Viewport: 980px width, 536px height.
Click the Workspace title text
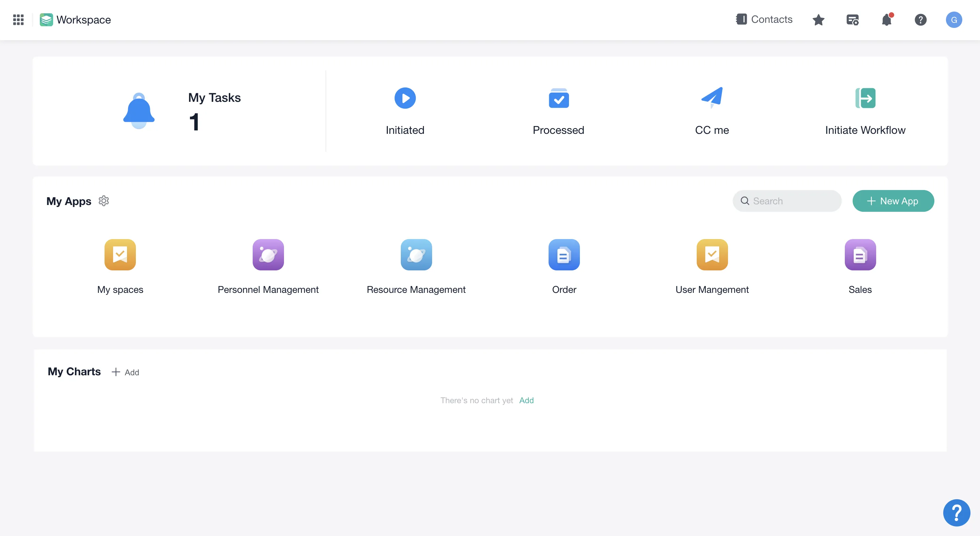[84, 20]
